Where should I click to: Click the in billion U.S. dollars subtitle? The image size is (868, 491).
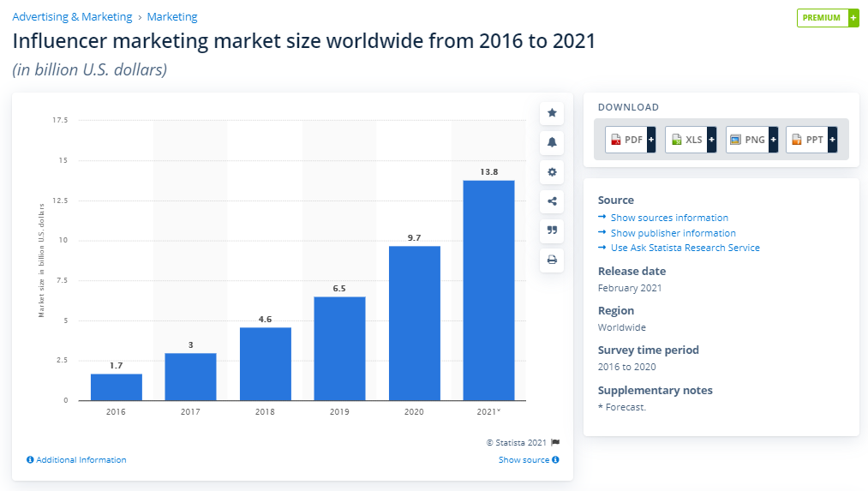[x=90, y=69]
